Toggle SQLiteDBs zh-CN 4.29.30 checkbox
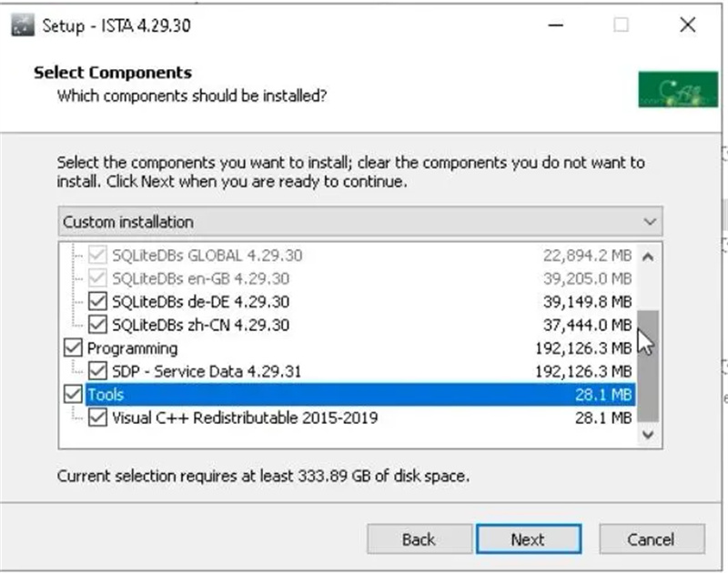728x573 pixels. [97, 325]
